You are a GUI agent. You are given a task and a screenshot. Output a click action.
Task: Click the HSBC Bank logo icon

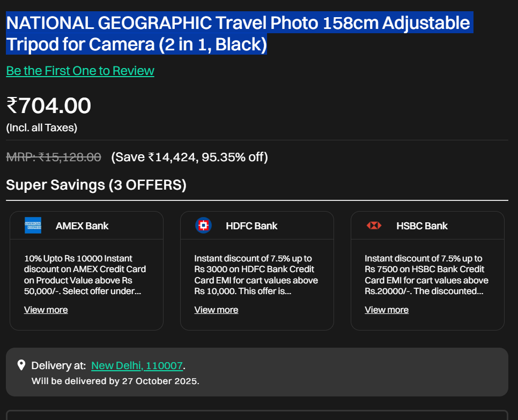[374, 226]
